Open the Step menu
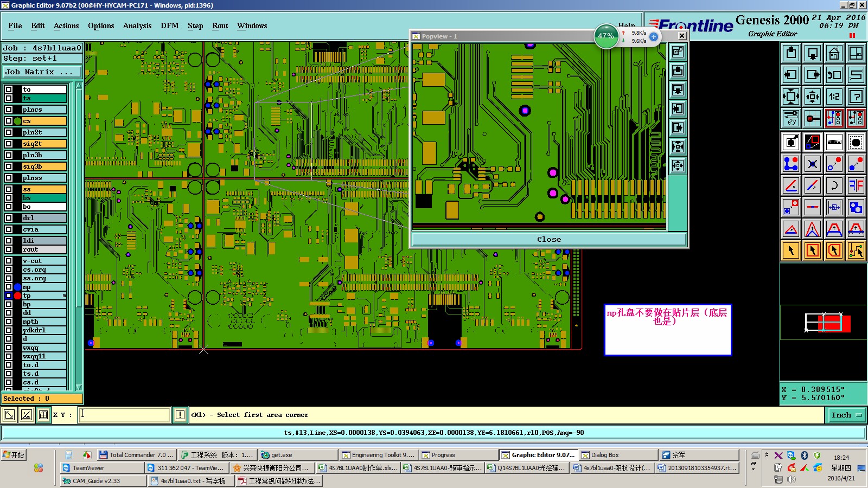The width and height of the screenshot is (868, 488). 195,25
